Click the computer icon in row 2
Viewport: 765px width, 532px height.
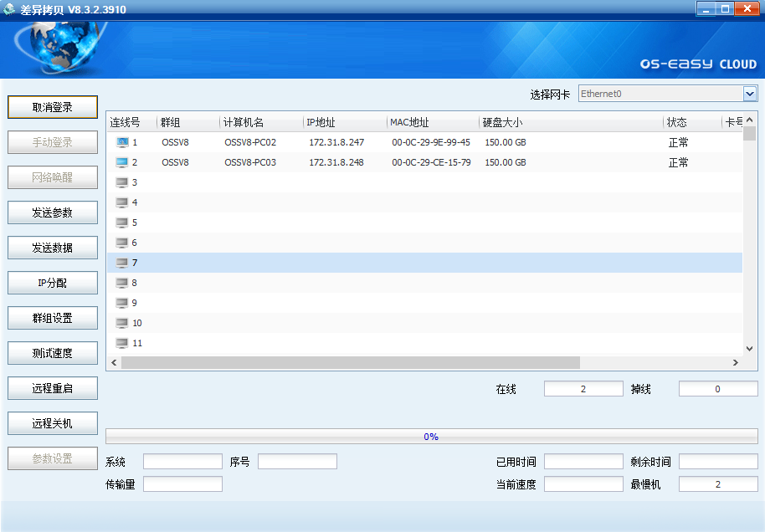(122, 162)
